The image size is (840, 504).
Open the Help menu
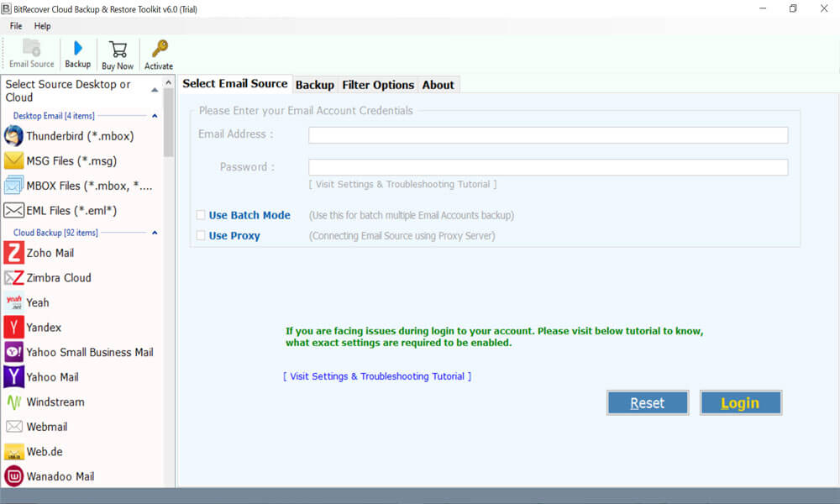click(x=42, y=26)
